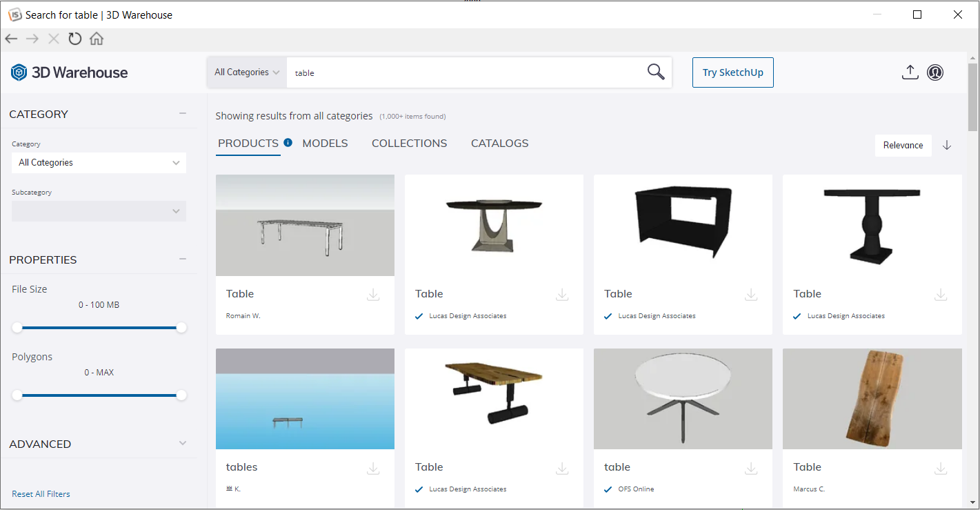The width and height of the screenshot is (980, 510).
Task: Open the Romain W. glass table thumbnail
Action: tap(305, 225)
